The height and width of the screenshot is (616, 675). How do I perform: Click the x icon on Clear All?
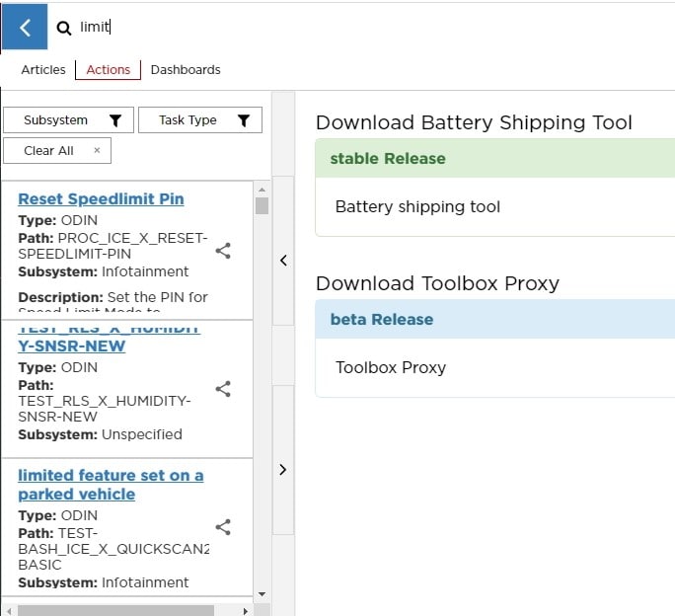tap(97, 150)
